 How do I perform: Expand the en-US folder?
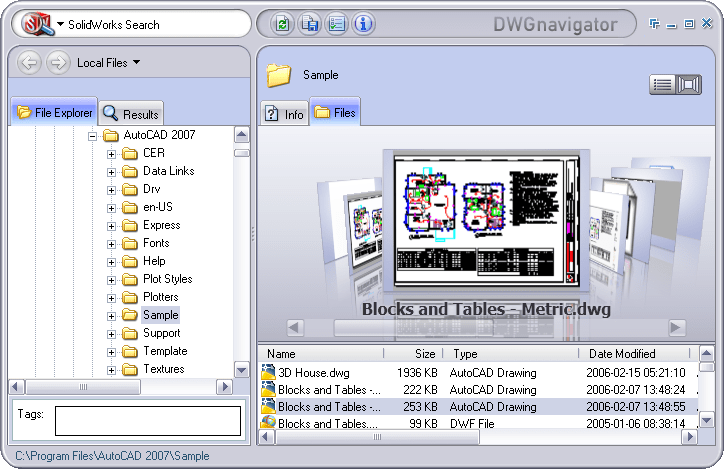coord(111,208)
